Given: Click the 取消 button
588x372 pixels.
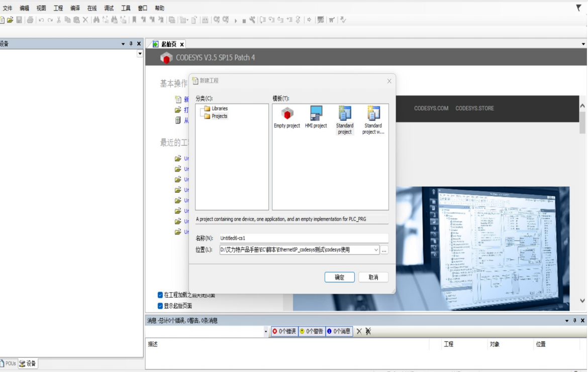Looking at the screenshot, I should pyautogui.click(x=373, y=277).
